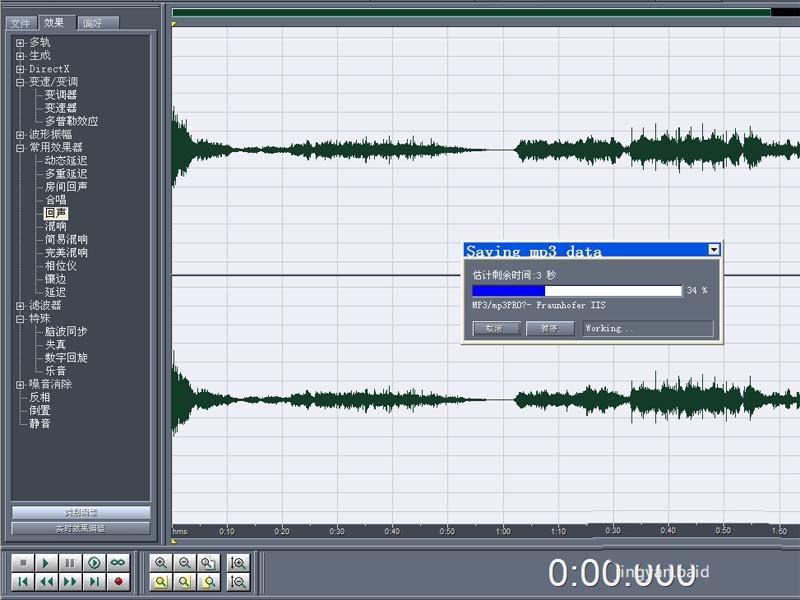Collapse the 变速/变调 tree branch
The height and width of the screenshot is (600, 800).
point(22,80)
